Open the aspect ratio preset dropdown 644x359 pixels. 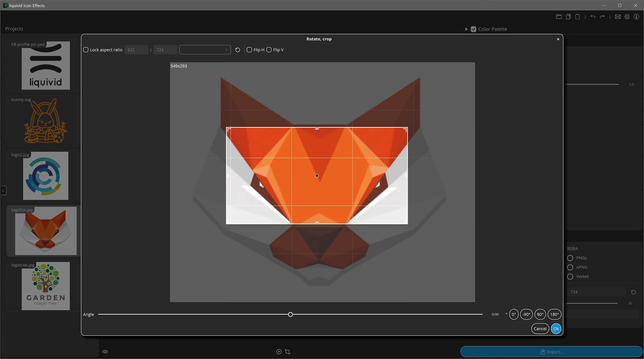coord(205,50)
